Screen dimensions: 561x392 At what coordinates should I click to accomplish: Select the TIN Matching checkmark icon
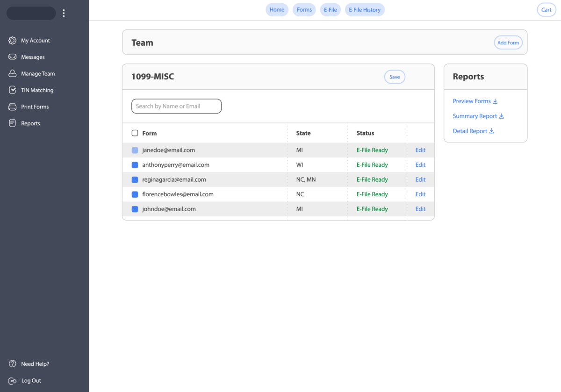click(x=13, y=90)
